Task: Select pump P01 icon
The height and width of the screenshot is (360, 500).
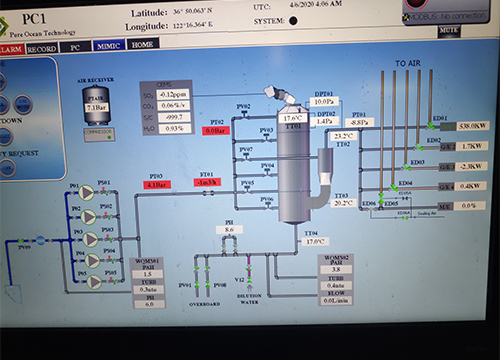Action: click(86, 193)
